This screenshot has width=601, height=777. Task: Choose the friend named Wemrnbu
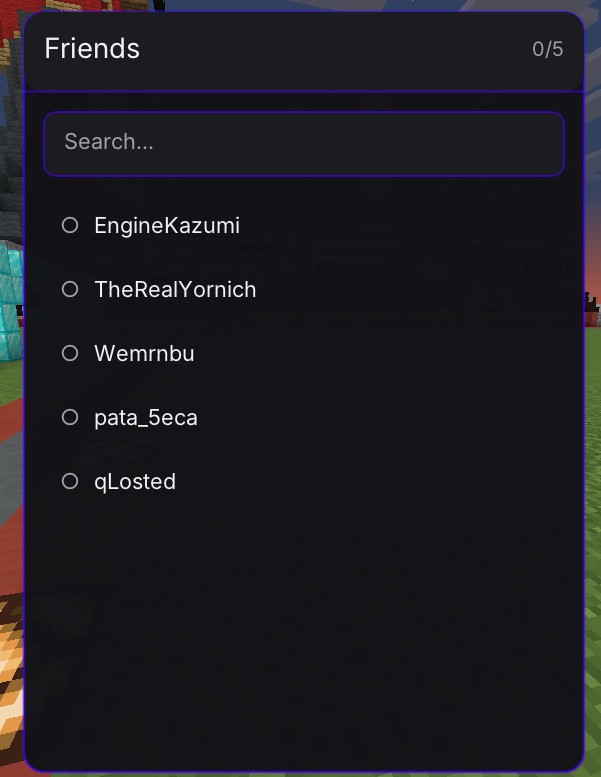click(x=144, y=354)
